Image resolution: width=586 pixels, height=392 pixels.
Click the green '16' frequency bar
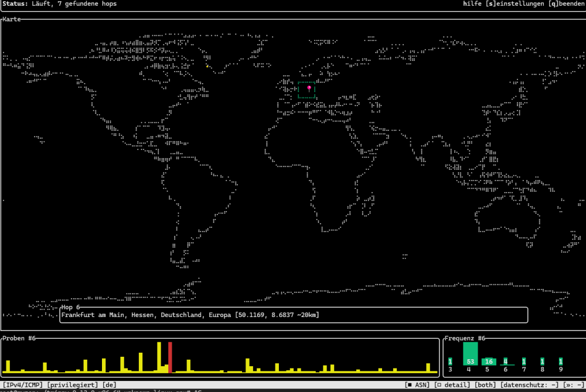pyautogui.click(x=489, y=362)
